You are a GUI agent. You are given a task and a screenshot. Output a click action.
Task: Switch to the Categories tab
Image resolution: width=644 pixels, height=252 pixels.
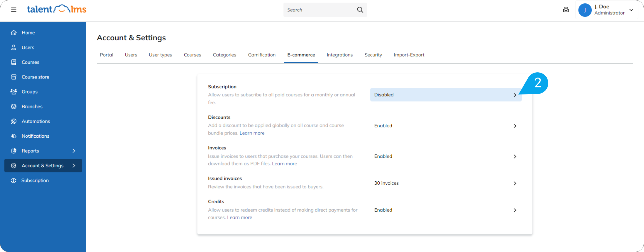224,55
